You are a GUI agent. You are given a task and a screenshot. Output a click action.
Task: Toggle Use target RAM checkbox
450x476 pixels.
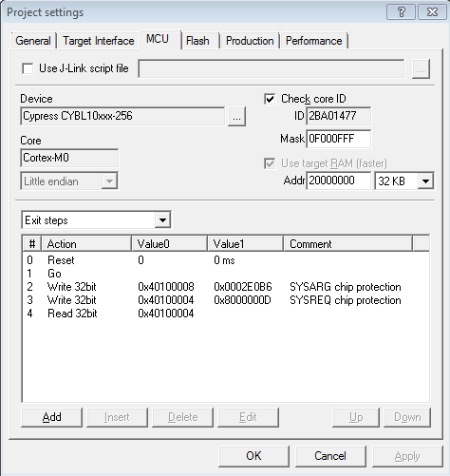(x=270, y=163)
